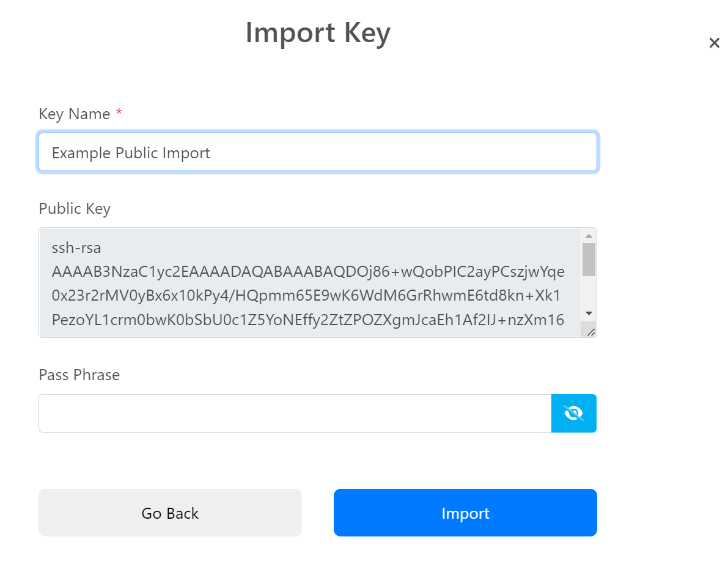Focus the Key Name input field
Viewport: 728px width, 578px height.
pos(318,152)
